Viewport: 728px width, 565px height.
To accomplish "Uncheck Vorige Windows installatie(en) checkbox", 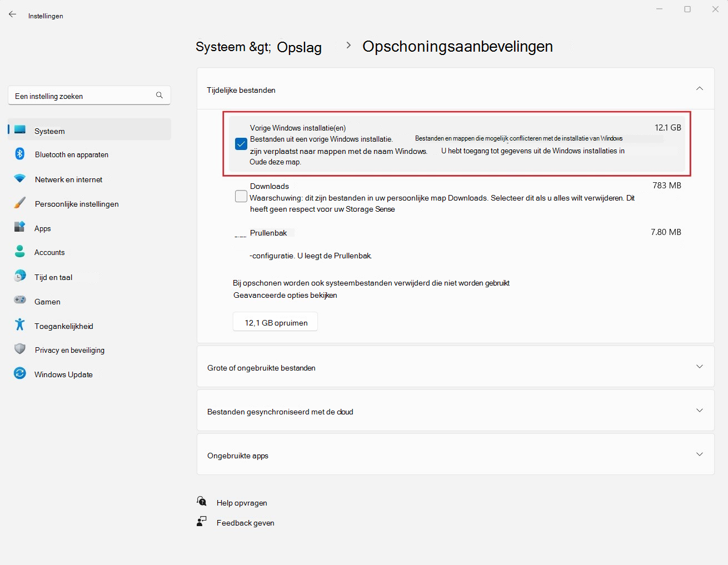I will point(241,144).
